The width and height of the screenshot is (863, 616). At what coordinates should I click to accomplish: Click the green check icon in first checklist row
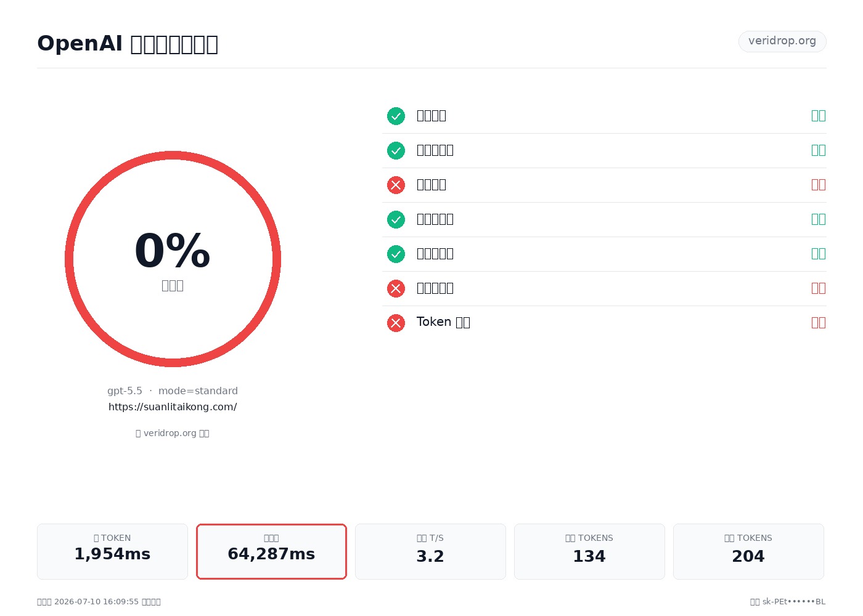point(396,116)
